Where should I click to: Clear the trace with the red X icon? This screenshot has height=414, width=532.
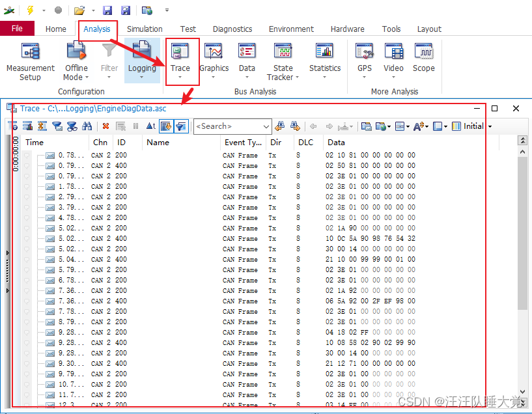click(x=106, y=126)
